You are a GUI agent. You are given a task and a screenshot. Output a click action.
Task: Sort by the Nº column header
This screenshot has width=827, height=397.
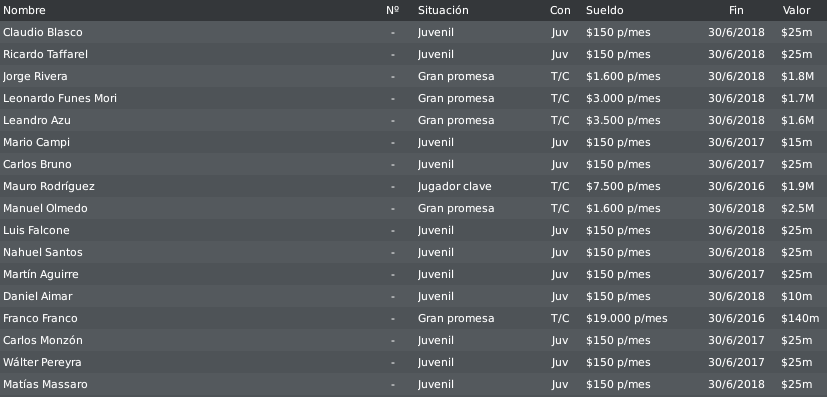tap(392, 11)
